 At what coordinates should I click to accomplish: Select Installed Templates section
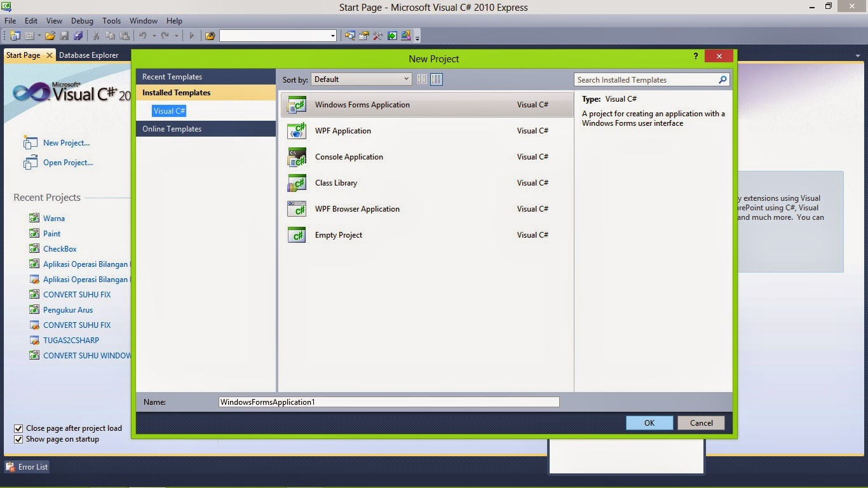click(206, 92)
